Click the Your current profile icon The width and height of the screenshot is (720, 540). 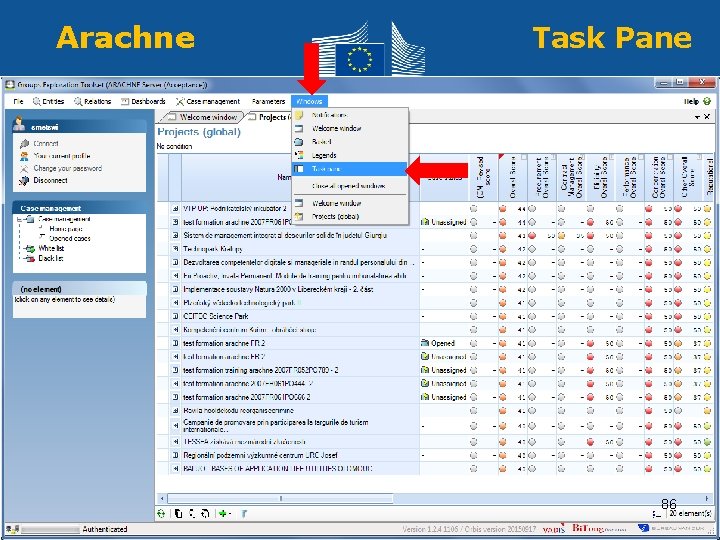pos(24,156)
